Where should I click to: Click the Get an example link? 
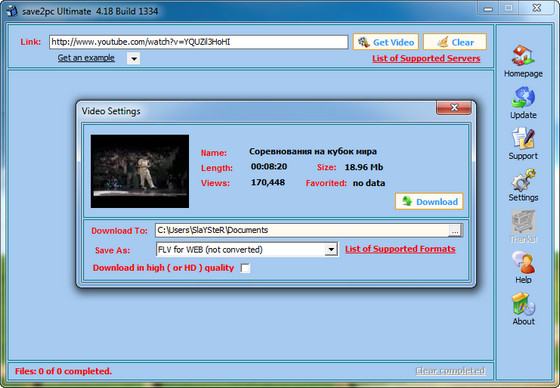click(86, 58)
